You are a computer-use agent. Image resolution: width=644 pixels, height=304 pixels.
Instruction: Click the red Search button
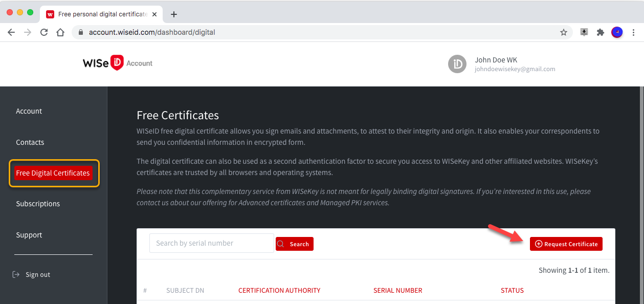(x=295, y=244)
